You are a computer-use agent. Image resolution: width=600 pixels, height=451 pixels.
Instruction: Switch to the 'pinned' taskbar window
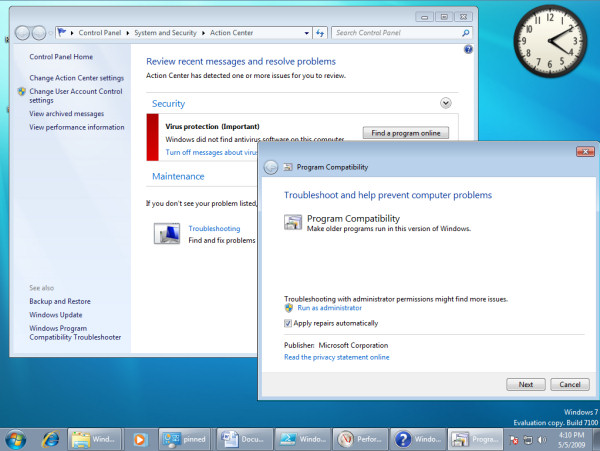point(184,439)
